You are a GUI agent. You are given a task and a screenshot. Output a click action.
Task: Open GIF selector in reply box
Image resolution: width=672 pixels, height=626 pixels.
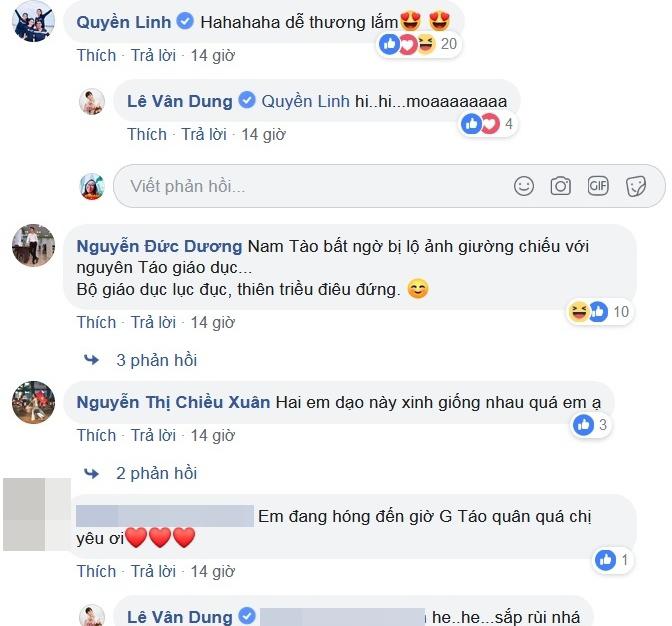(598, 186)
